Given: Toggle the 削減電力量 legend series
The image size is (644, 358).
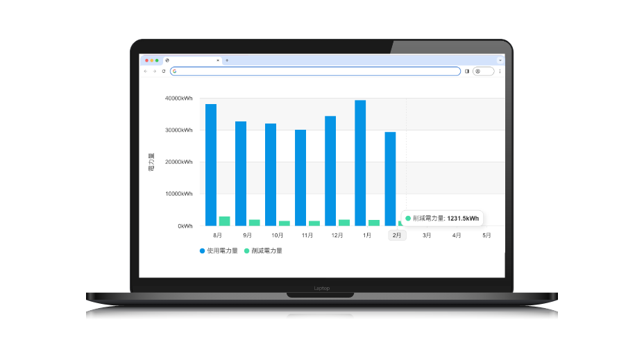Looking at the screenshot, I should tap(263, 250).
